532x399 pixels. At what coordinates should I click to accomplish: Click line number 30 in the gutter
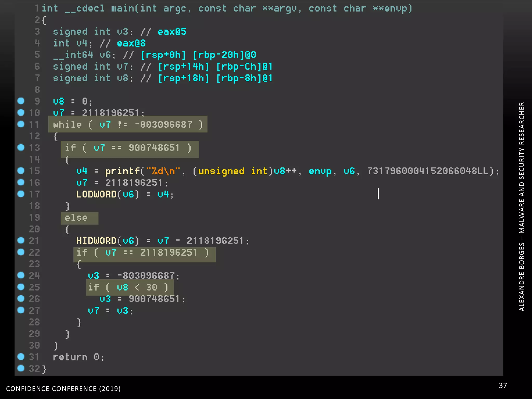click(35, 345)
